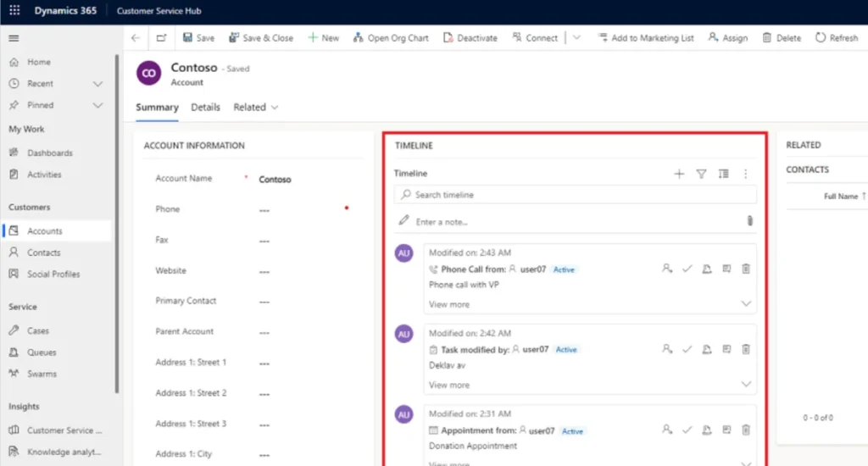The height and width of the screenshot is (466, 868).
Task: Click Save in the command bar
Action: point(198,37)
